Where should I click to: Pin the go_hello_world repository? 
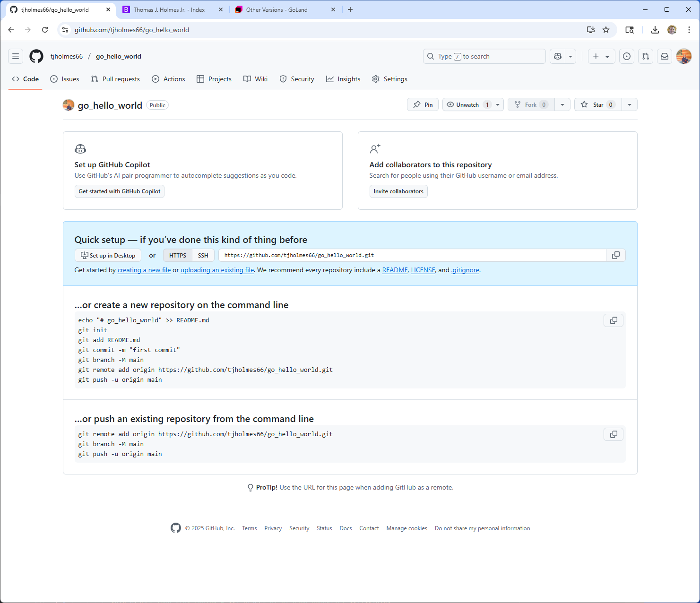[423, 104]
